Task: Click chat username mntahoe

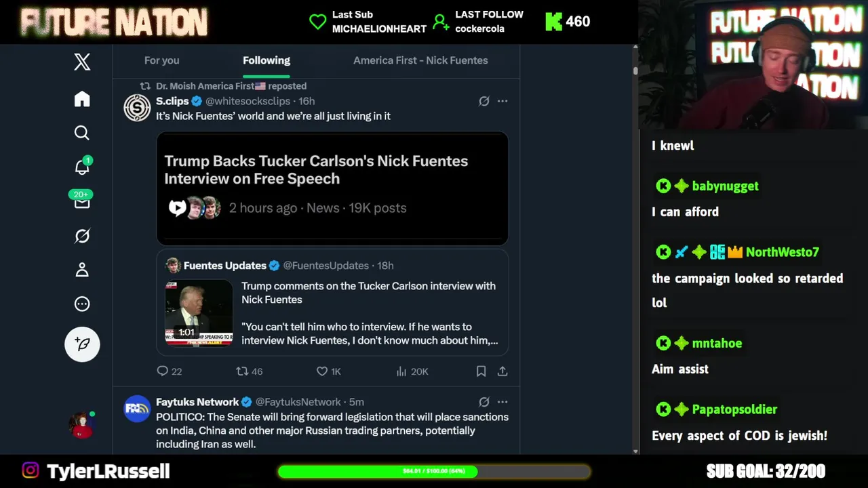Action: pos(717,344)
